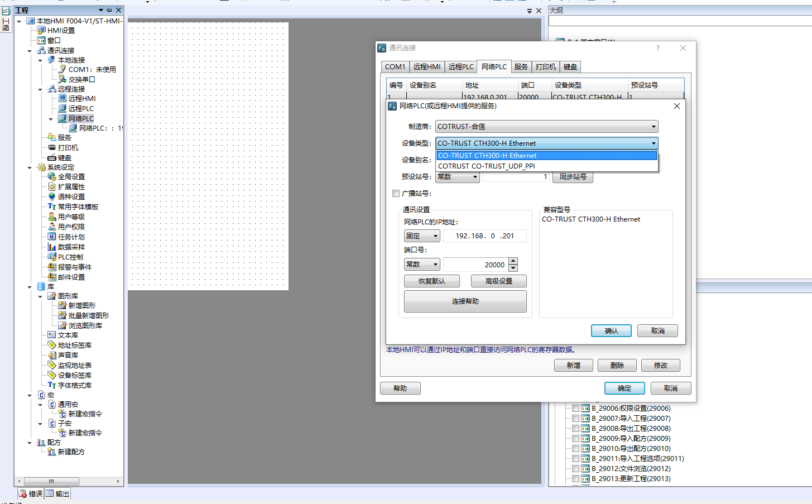Click the 打印机 printer icon in tree
Image resolution: width=812 pixels, height=504 pixels.
[x=52, y=147]
